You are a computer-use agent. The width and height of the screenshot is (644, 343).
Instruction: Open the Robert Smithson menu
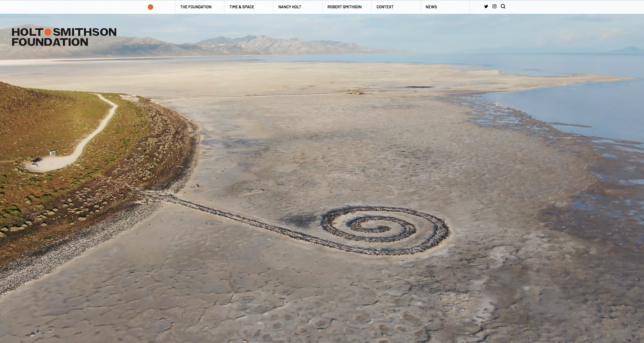pyautogui.click(x=344, y=7)
